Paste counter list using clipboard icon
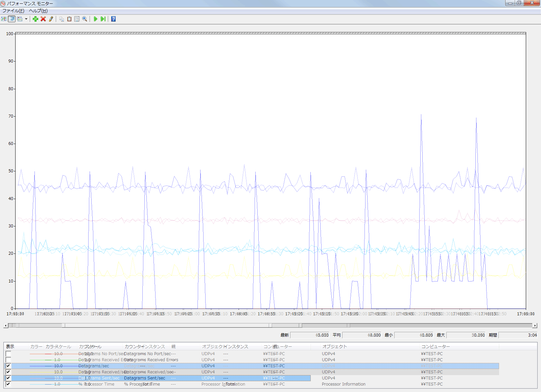 tap(69, 19)
